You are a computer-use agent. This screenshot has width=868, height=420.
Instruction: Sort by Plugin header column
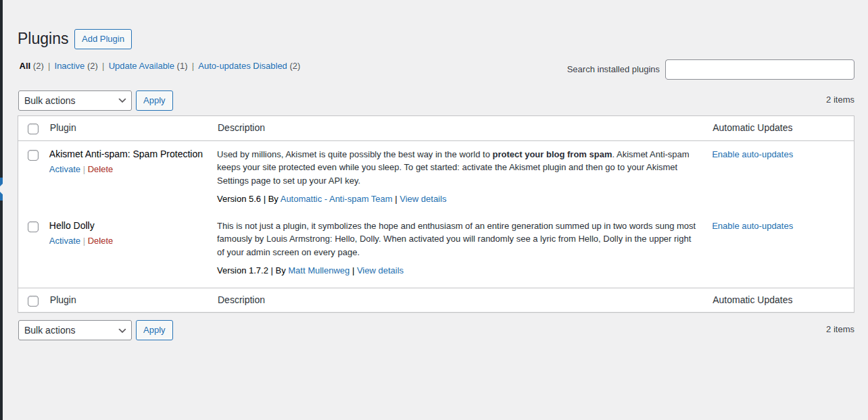63,128
